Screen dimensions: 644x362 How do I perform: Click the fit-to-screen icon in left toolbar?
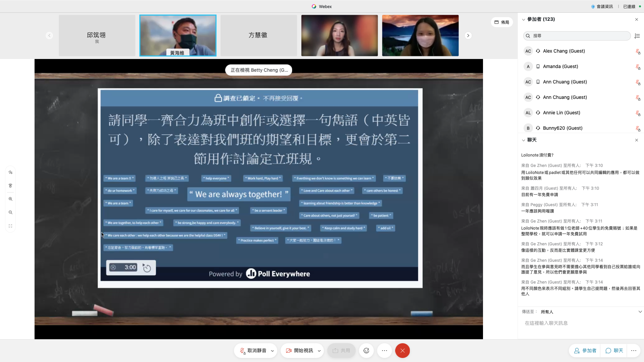10,226
